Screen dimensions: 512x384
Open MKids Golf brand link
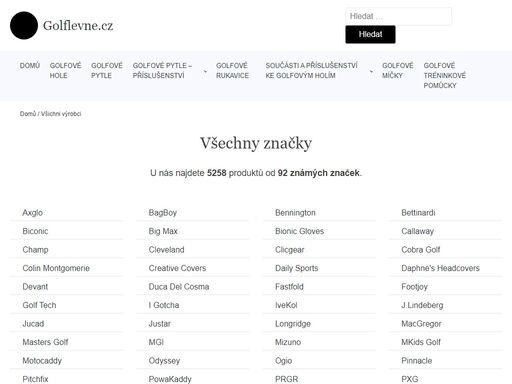pos(421,342)
